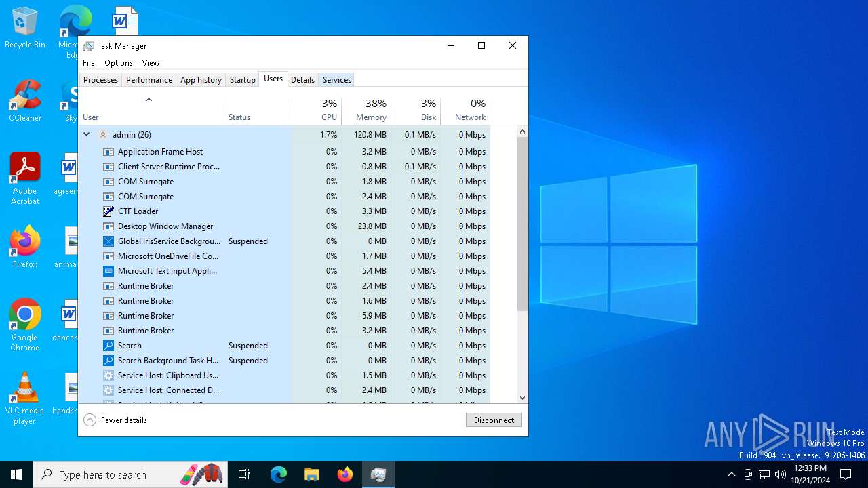Click the 5.4 MB memory value
This screenshot has height=488, width=868.
[374, 271]
